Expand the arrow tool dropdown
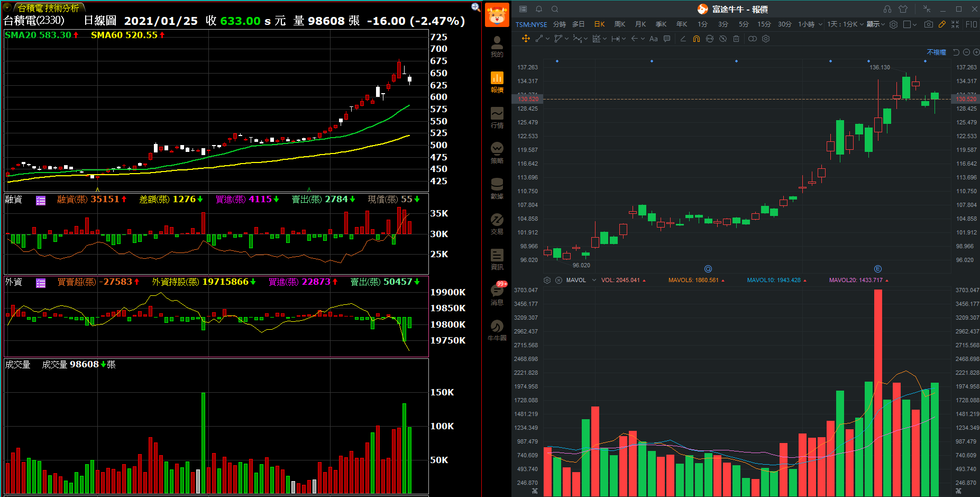Screen dimensions: 980x497 [x=643, y=39]
